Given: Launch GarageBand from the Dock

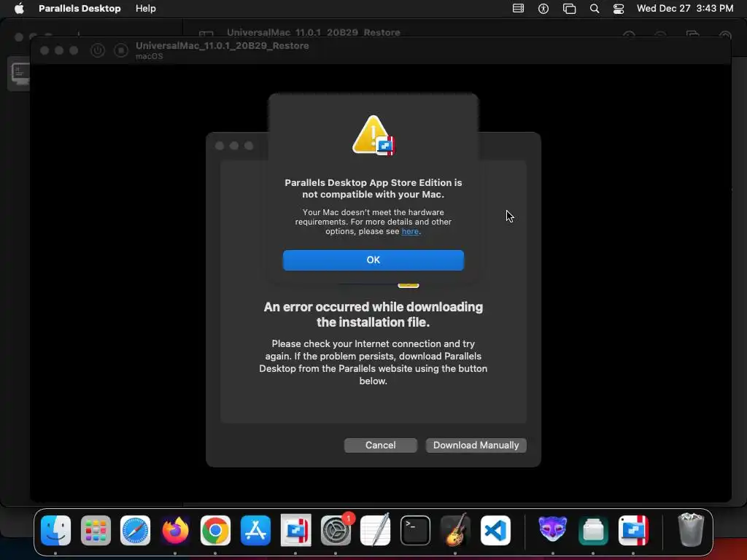Looking at the screenshot, I should pos(455,531).
